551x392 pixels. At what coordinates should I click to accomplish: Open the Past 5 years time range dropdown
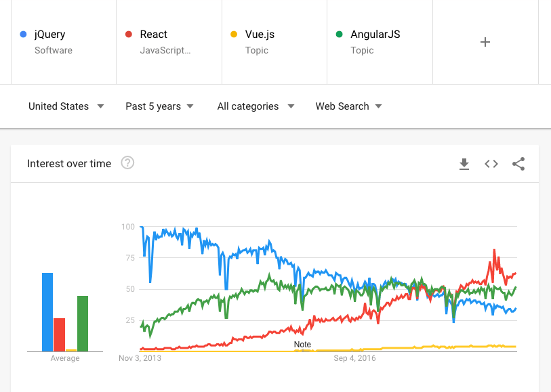click(x=159, y=106)
